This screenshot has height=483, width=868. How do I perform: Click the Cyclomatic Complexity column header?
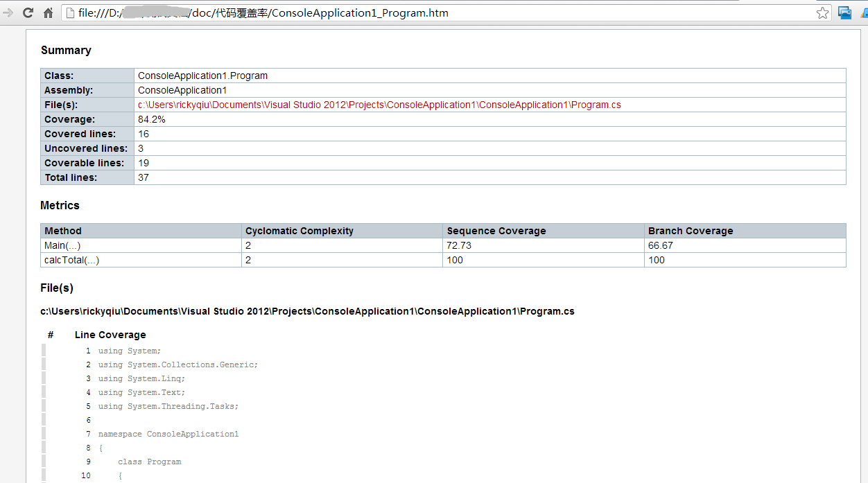(x=300, y=231)
